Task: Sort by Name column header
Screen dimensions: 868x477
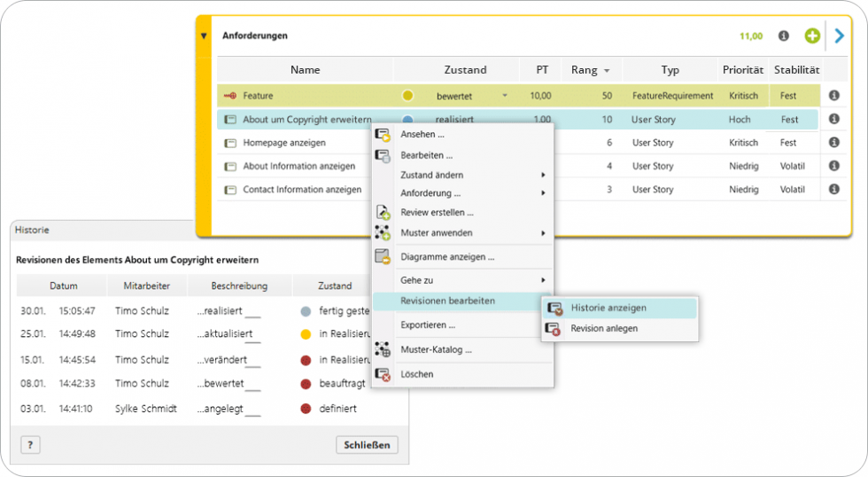Action: 305,70
